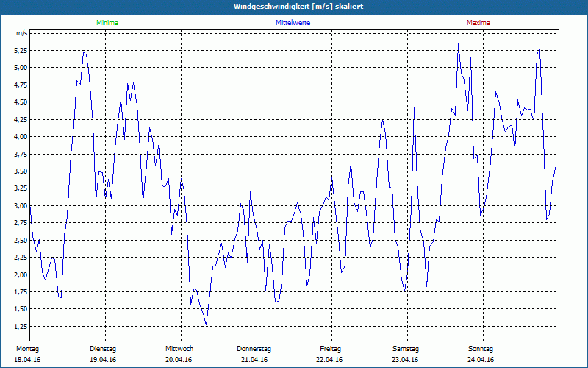The width and height of the screenshot is (588, 368).
Task: Click the 4,50 y-axis value
Action: [x=21, y=102]
